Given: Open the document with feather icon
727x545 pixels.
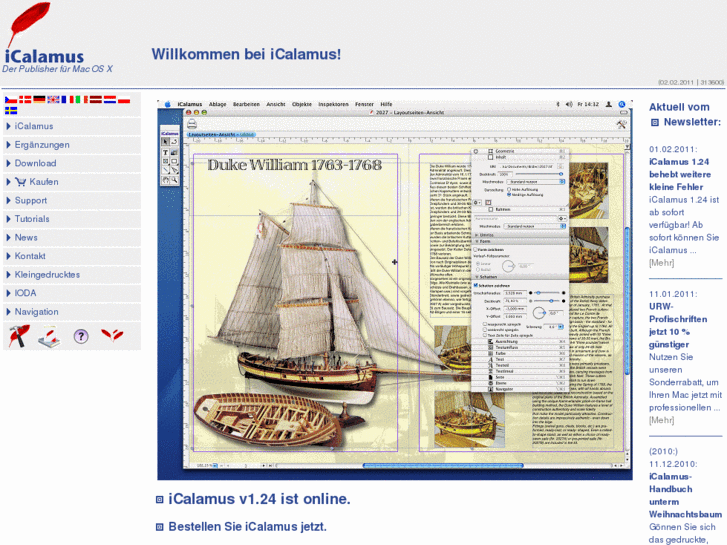Looking at the screenshot, I should click(49, 337).
